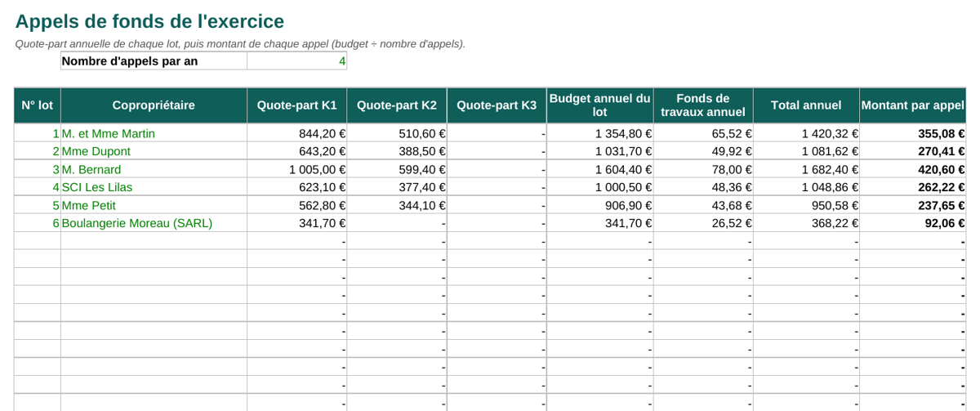Select works fund value 43,68 €

point(703,205)
